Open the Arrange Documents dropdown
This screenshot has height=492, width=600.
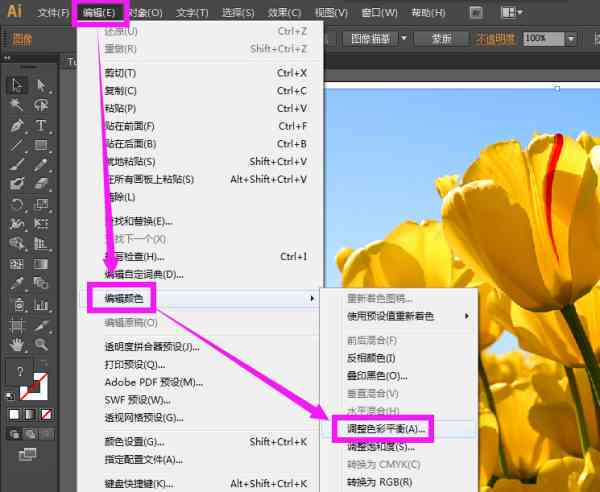coord(512,13)
